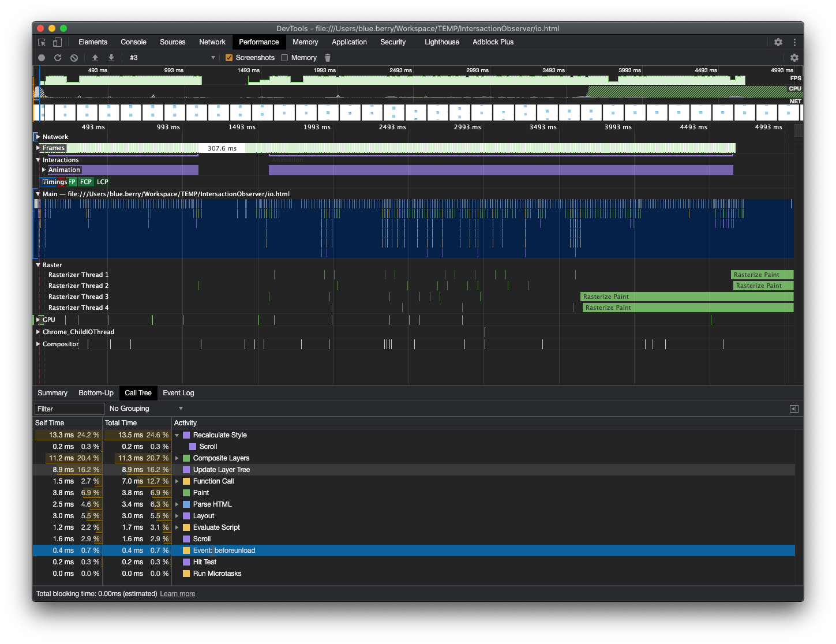Open the No Grouping dropdown
This screenshot has height=644, width=836.
pos(146,409)
